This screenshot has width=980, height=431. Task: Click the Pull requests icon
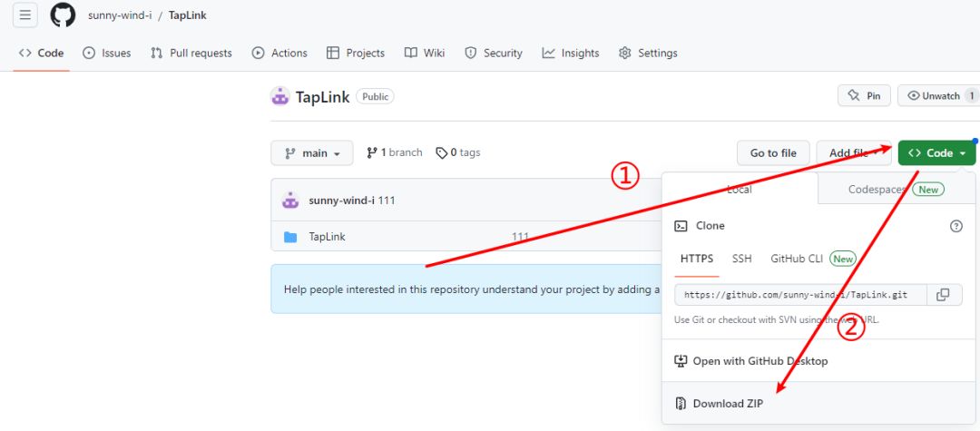pyautogui.click(x=157, y=54)
